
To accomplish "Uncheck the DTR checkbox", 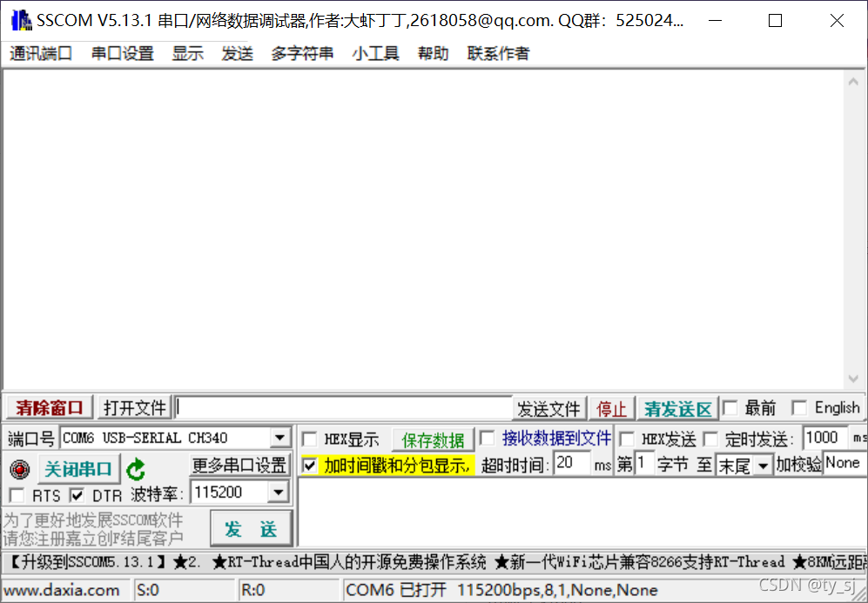I will tap(75, 494).
